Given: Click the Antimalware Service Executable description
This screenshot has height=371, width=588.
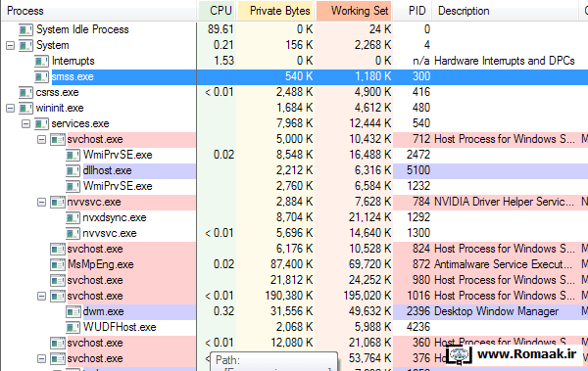Looking at the screenshot, I should pos(504,264).
